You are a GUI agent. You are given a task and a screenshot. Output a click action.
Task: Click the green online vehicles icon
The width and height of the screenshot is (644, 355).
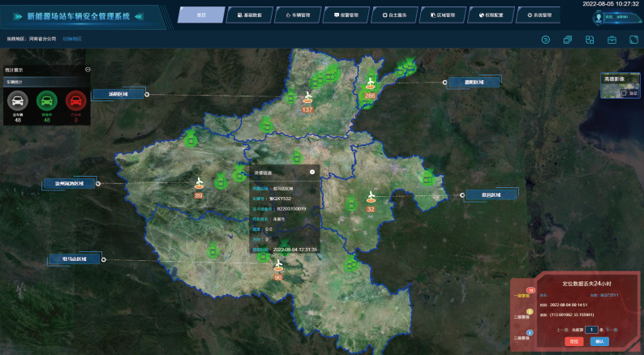47,101
